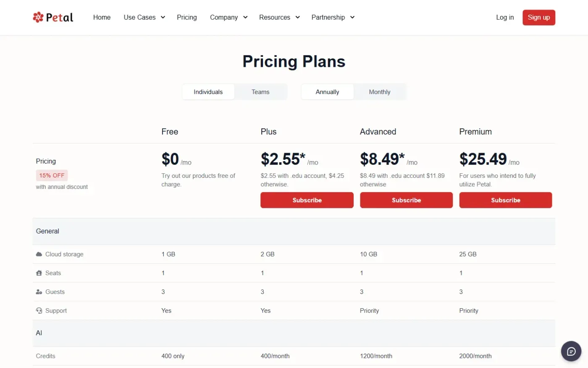Click the 15% OFF badge
588x368 pixels.
pos(52,175)
